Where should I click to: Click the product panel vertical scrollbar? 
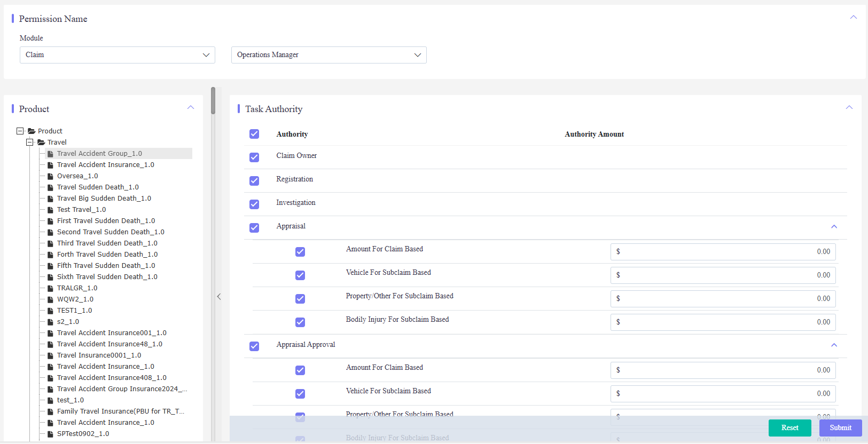pos(213,101)
